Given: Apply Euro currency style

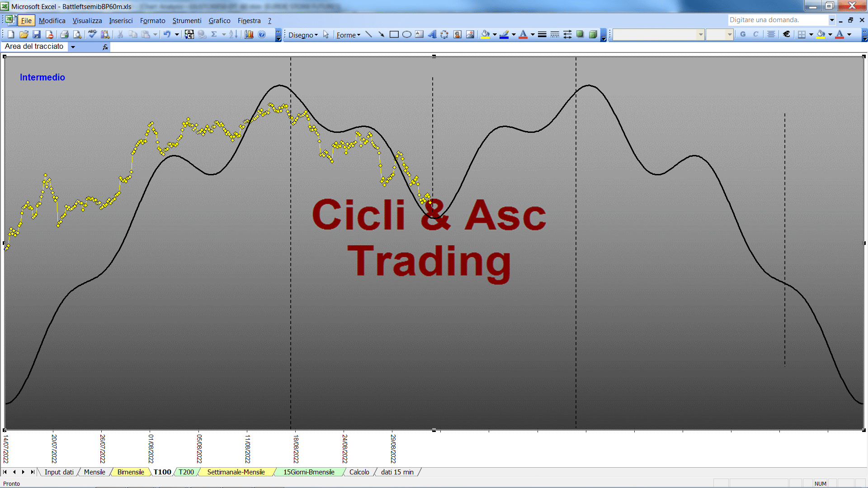Looking at the screenshot, I should coord(787,34).
